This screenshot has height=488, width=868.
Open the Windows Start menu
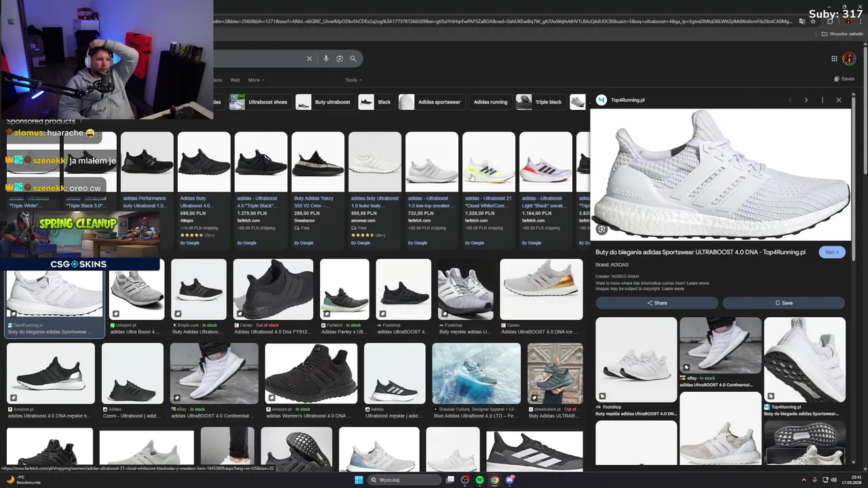[x=359, y=480]
